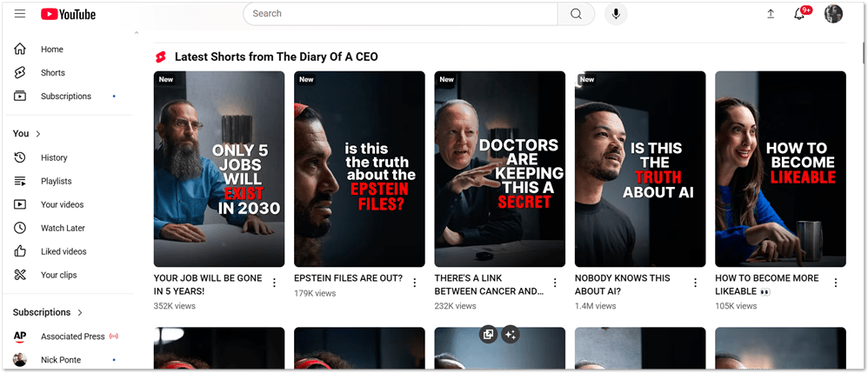Screen dimensions: 868x373
Task: Click the title 'THERE'S A LINK BETWEEN CANCER AND…'
Action: point(489,284)
